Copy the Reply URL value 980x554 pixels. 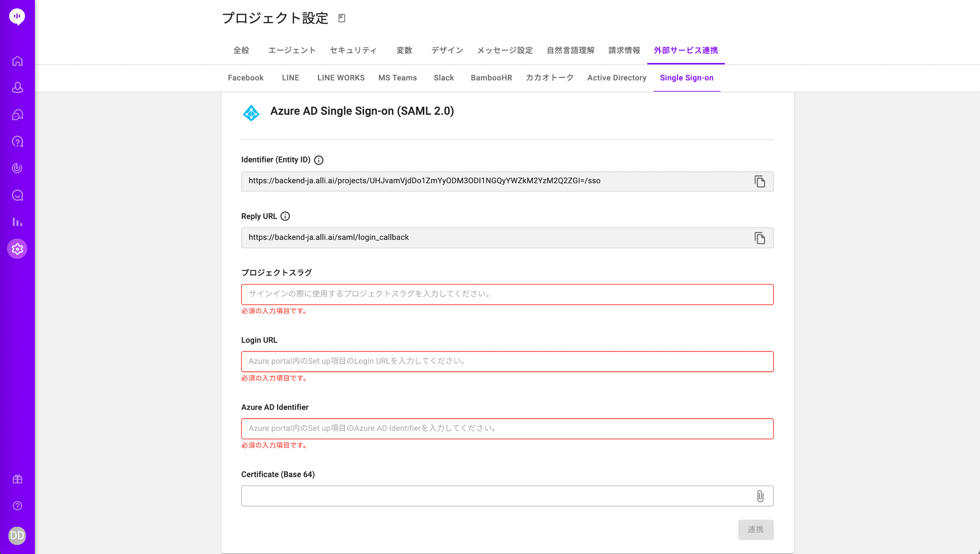[759, 238]
